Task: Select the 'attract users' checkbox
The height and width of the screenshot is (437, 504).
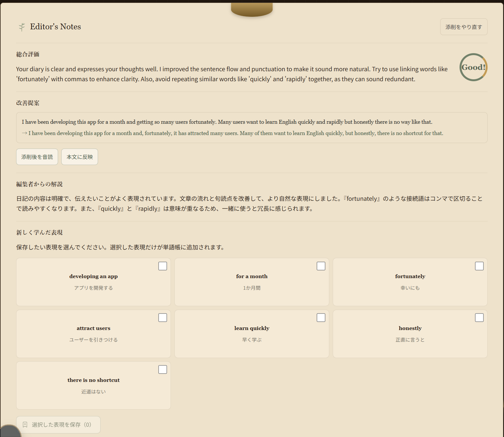Action: 163,318
